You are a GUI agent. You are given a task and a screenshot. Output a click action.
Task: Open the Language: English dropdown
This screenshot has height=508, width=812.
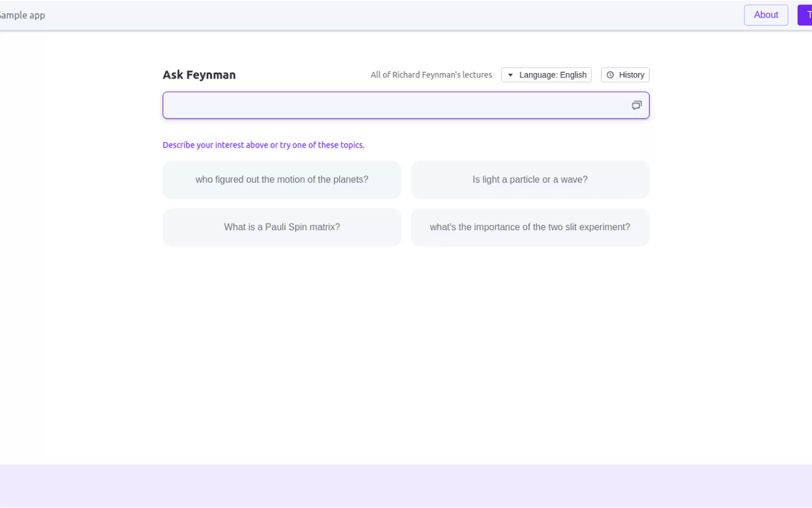(546, 75)
